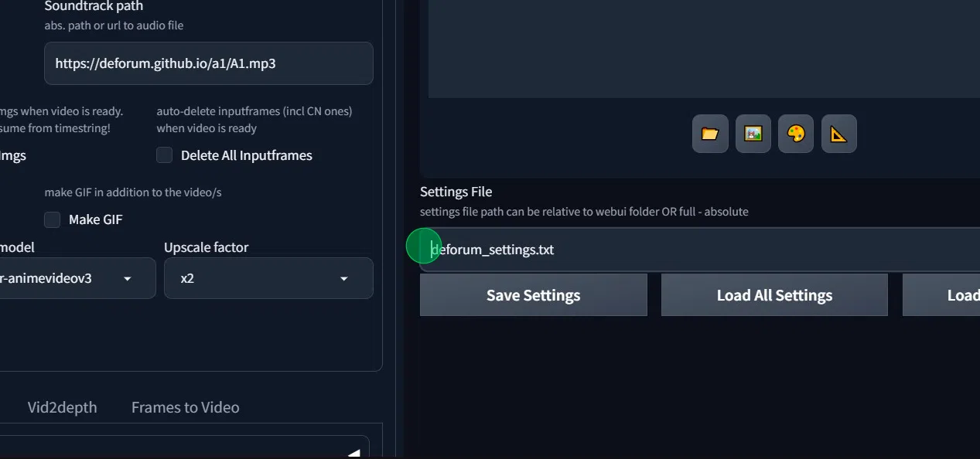The height and width of the screenshot is (459, 980).
Task: Open the output folder icon
Action: (709, 133)
